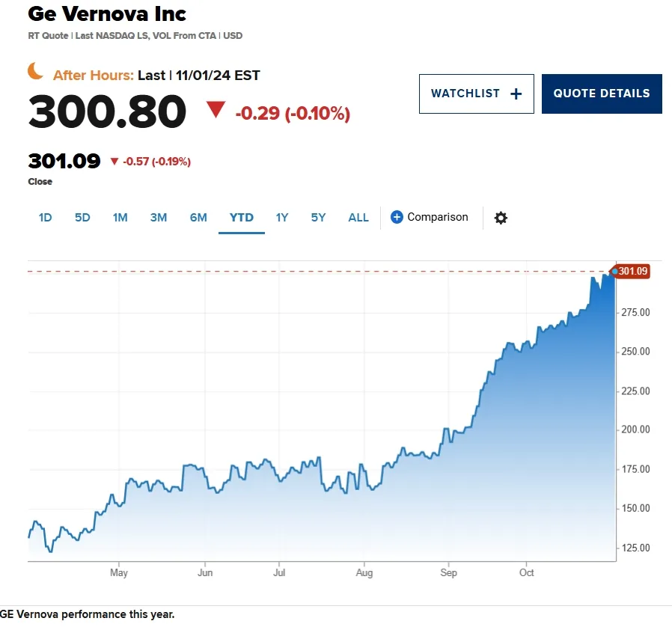
Task: Click the Comparison label
Action: pyautogui.click(x=438, y=217)
